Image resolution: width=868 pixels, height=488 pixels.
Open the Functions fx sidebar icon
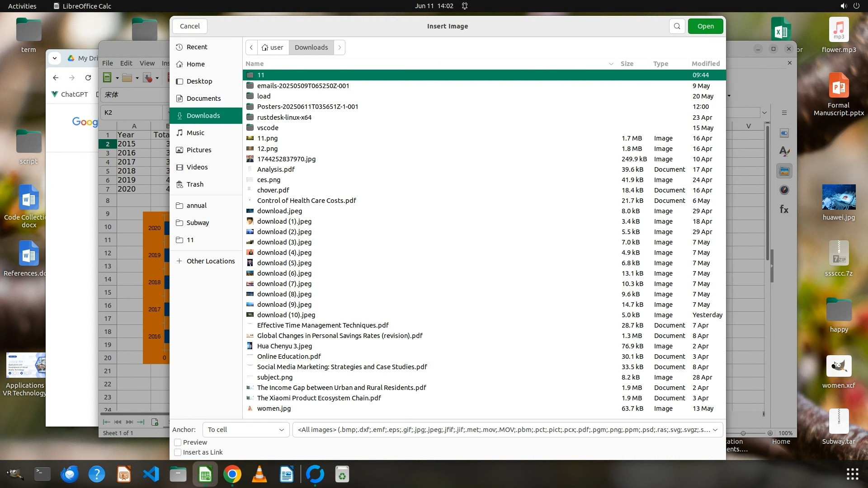[784, 209]
